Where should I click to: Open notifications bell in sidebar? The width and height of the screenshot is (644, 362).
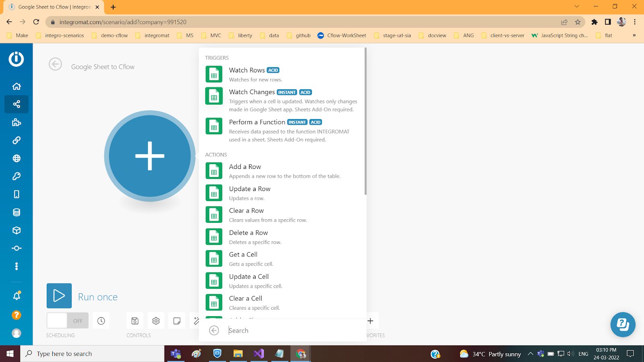pos(17,296)
